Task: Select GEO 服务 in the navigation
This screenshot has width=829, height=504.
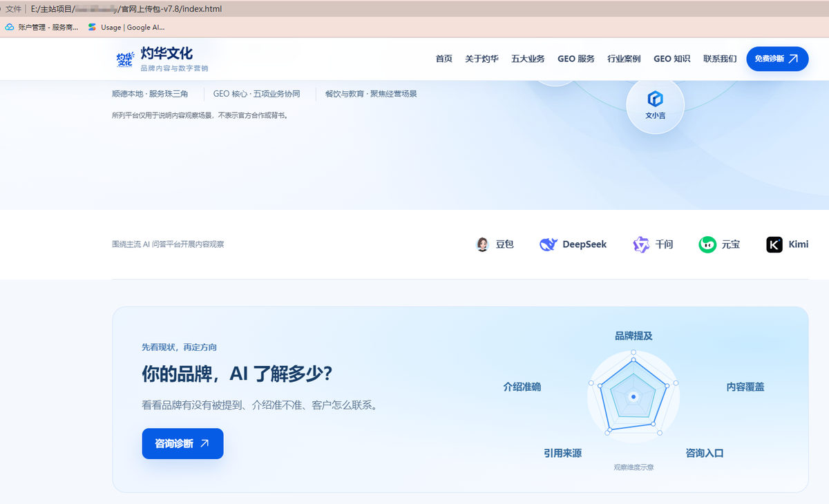Action: pos(576,59)
